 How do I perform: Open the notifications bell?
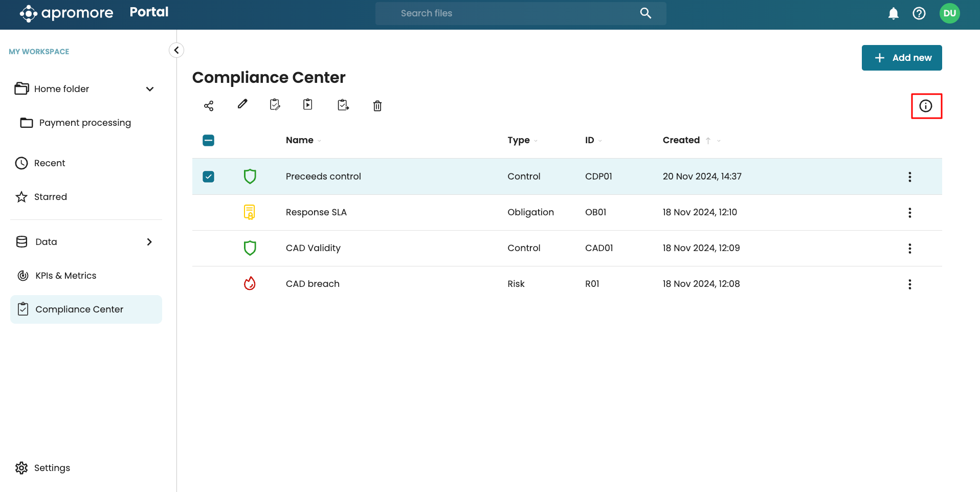click(893, 14)
